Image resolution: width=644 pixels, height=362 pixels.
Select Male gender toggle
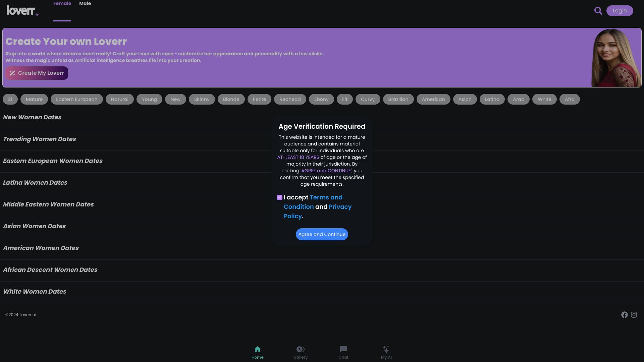click(x=85, y=3)
